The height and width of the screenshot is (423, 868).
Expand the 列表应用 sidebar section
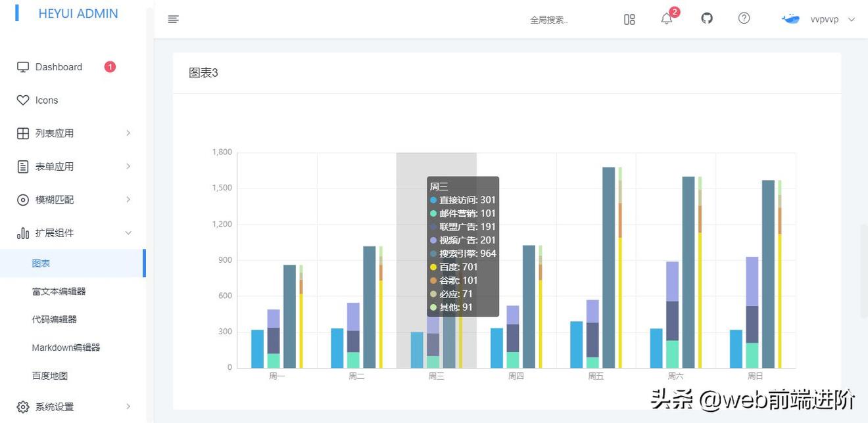[57, 133]
